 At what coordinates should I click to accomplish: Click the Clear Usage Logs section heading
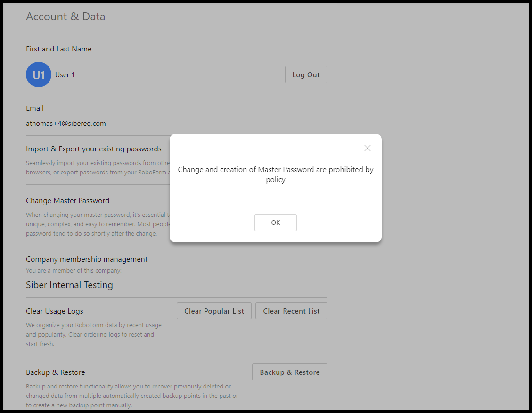pyautogui.click(x=55, y=311)
